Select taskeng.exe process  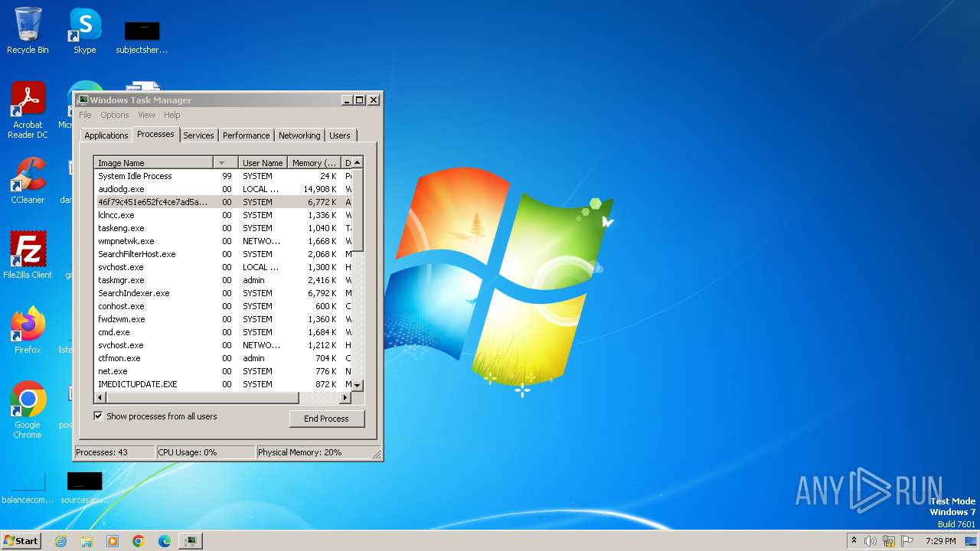pos(223,228)
